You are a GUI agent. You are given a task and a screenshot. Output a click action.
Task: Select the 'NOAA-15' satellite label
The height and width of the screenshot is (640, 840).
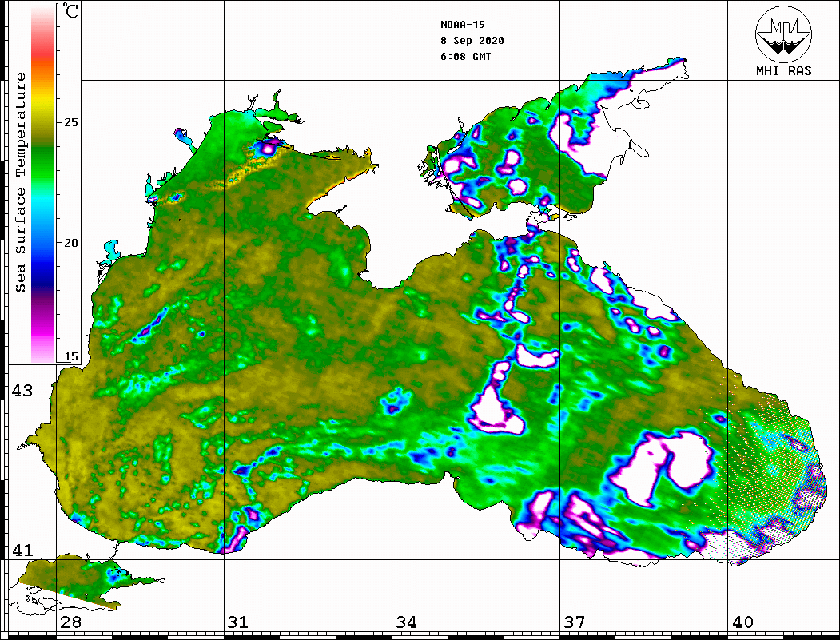pos(463,25)
